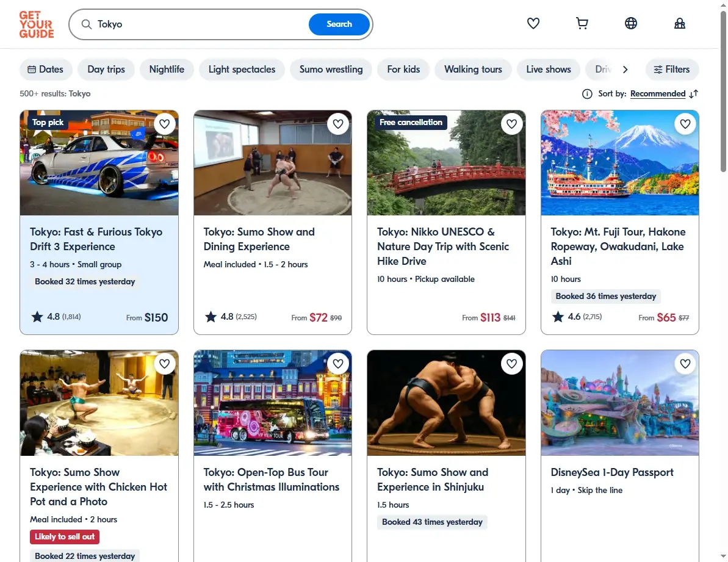
Task: Favorite the Sumo Show and Dining card
Action: (x=338, y=124)
